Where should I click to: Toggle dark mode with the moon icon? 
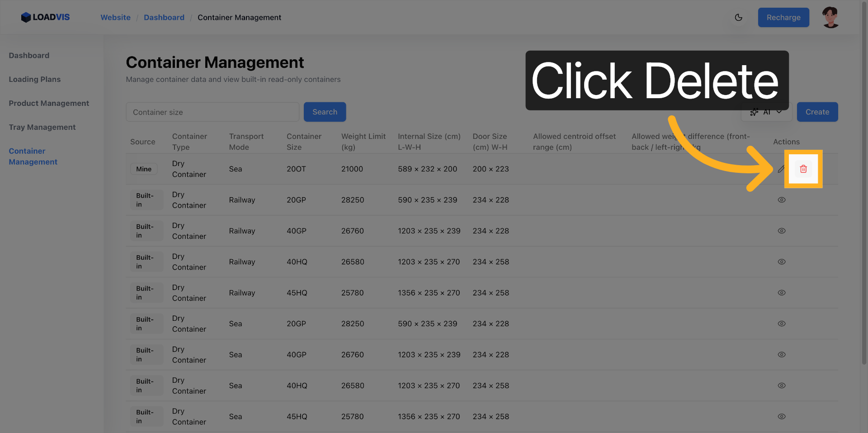[739, 18]
